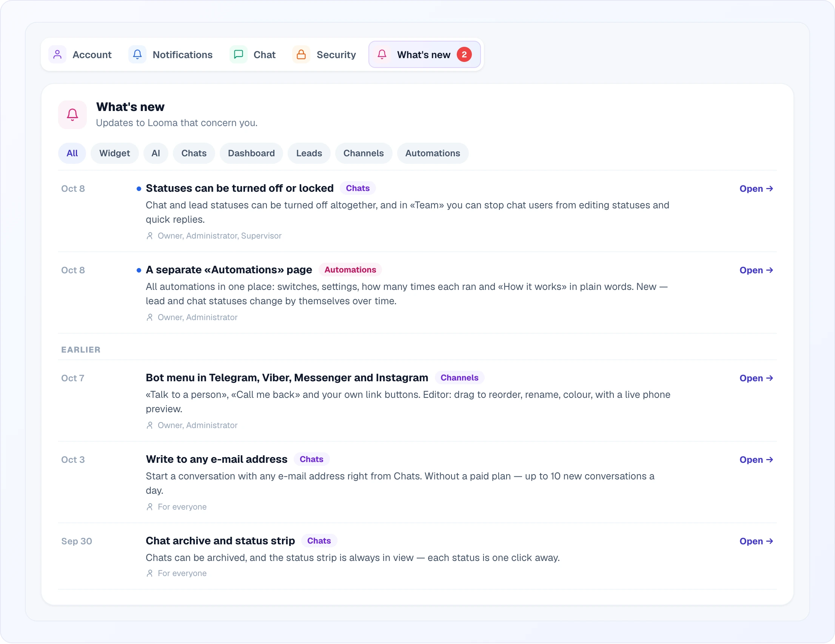Screen dimensions: 835x644
Task: Click 'For everyone' under Chat archive entry
Action: [x=182, y=574]
